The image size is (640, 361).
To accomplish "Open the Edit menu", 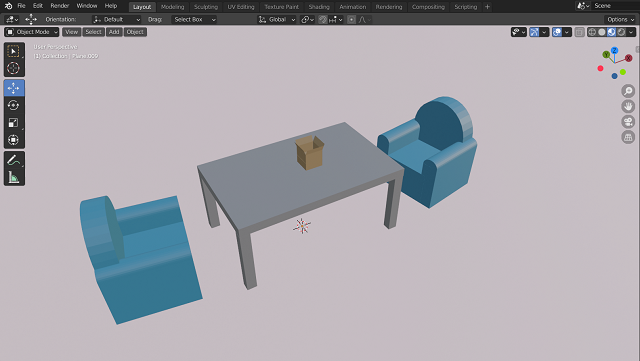I will pos(38,6).
